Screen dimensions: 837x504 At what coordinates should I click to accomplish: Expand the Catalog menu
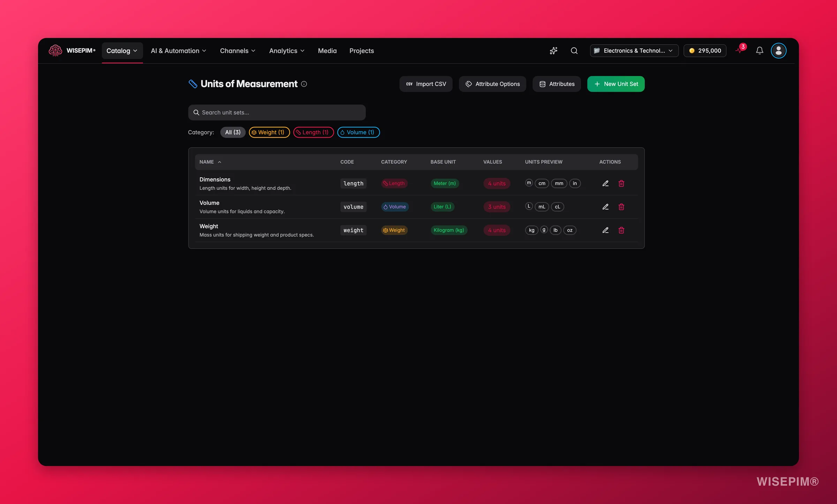122,51
